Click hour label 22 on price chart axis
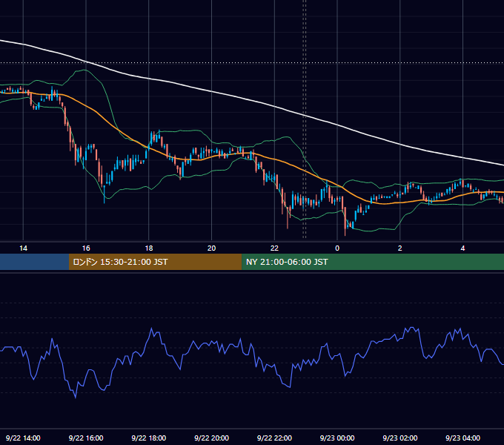The image size is (504, 445). [x=274, y=248]
